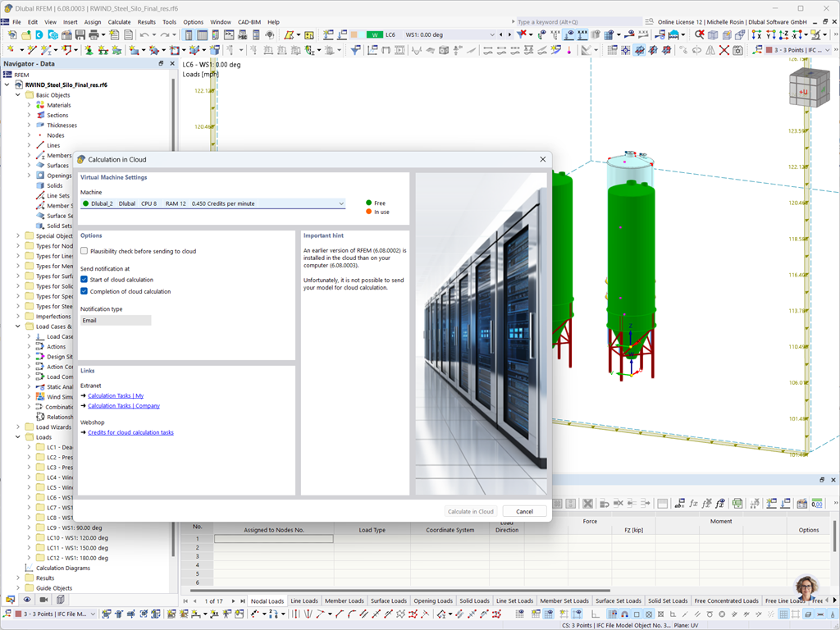The image size is (840, 630).
Task: Expand the LC9 - WS1: 90.00 deg item
Action: 29,527
